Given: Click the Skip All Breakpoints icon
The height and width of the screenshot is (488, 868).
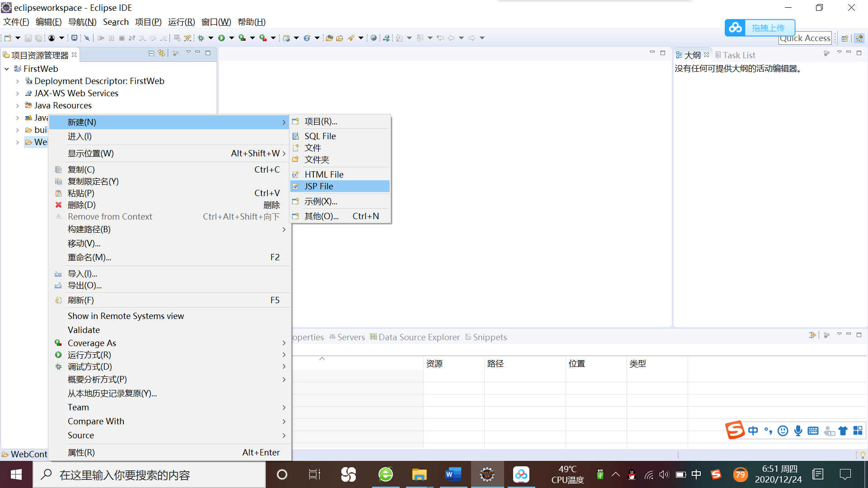Looking at the screenshot, I should [x=87, y=38].
